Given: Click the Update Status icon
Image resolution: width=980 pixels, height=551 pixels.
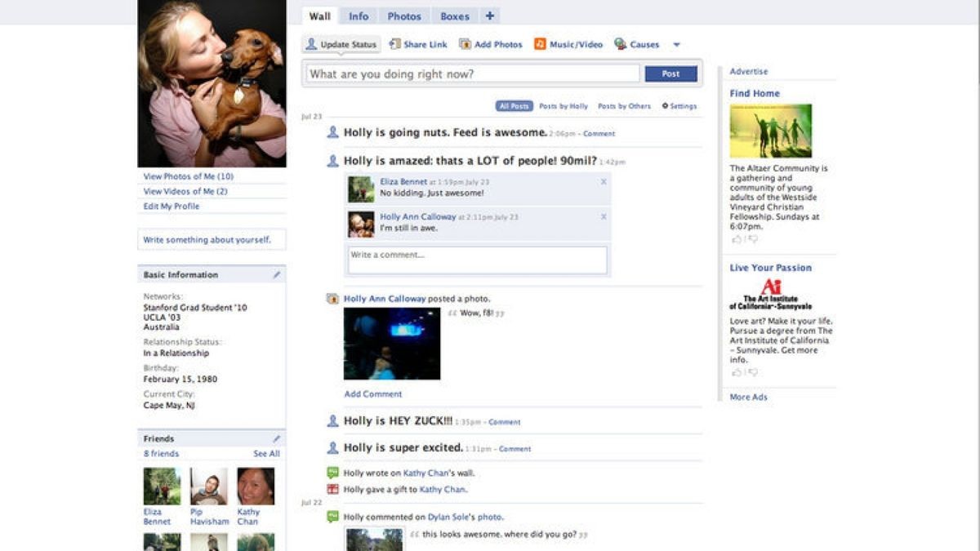Looking at the screenshot, I should 313,44.
